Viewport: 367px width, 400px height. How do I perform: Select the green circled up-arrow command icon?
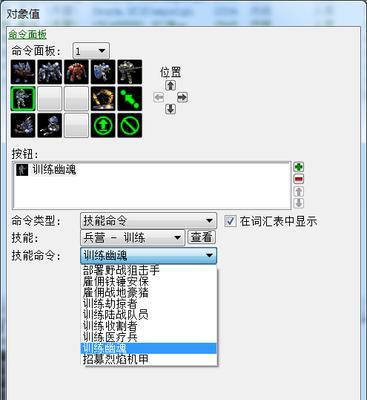(103, 125)
